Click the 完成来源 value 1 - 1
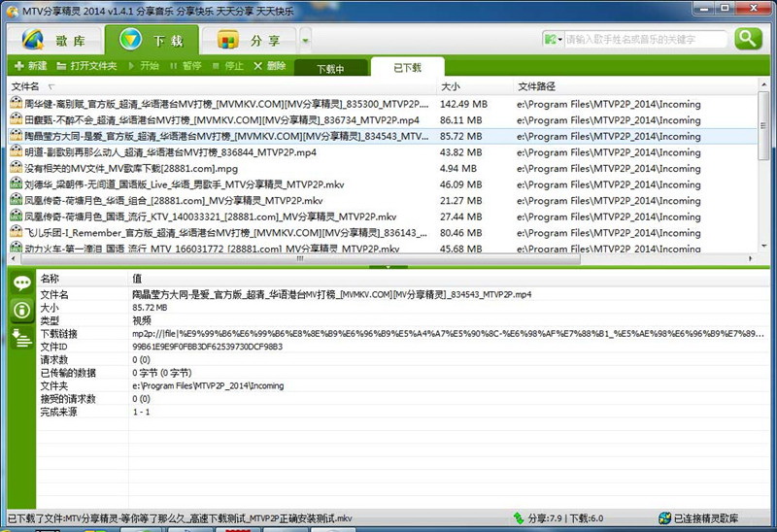The image size is (777, 532). [141, 412]
